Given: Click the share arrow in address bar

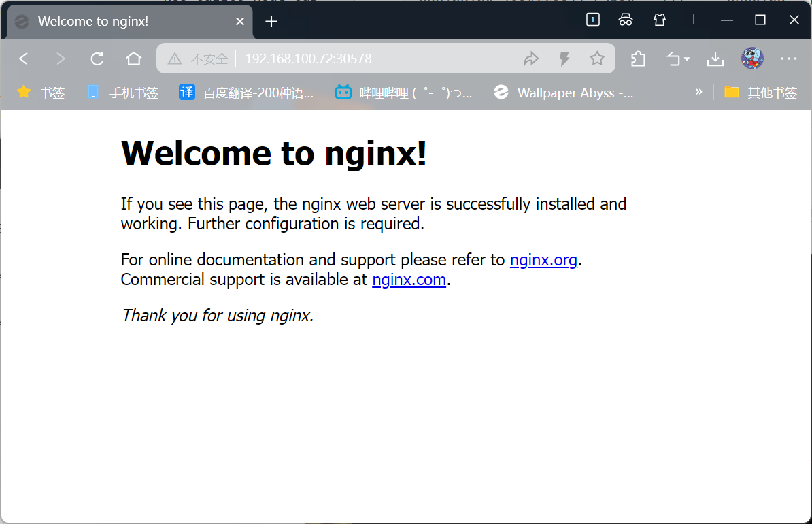Looking at the screenshot, I should pyautogui.click(x=531, y=59).
